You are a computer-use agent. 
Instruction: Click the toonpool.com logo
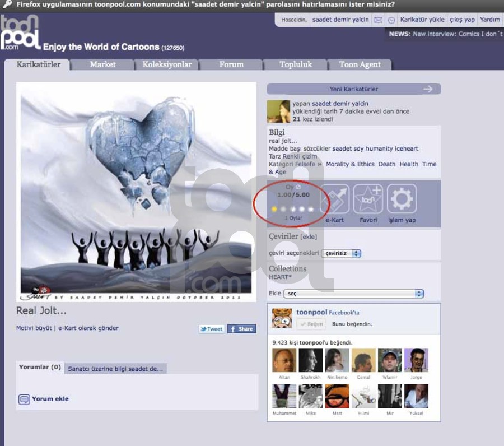tap(20, 32)
